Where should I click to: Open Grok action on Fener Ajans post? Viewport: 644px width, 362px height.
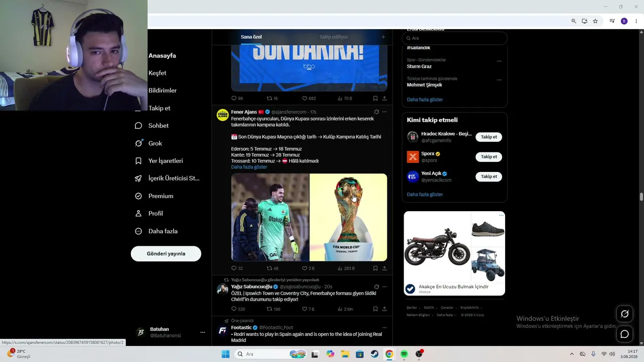coord(376,112)
